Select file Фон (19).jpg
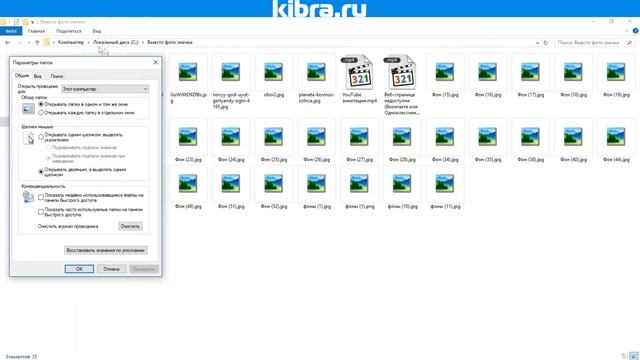640x360 pixels. [x=616, y=76]
